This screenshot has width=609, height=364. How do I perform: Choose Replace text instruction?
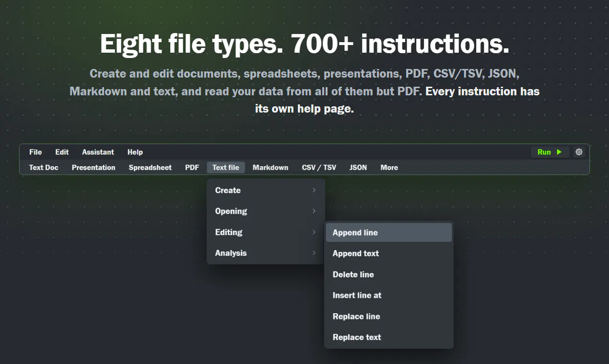tap(389, 337)
